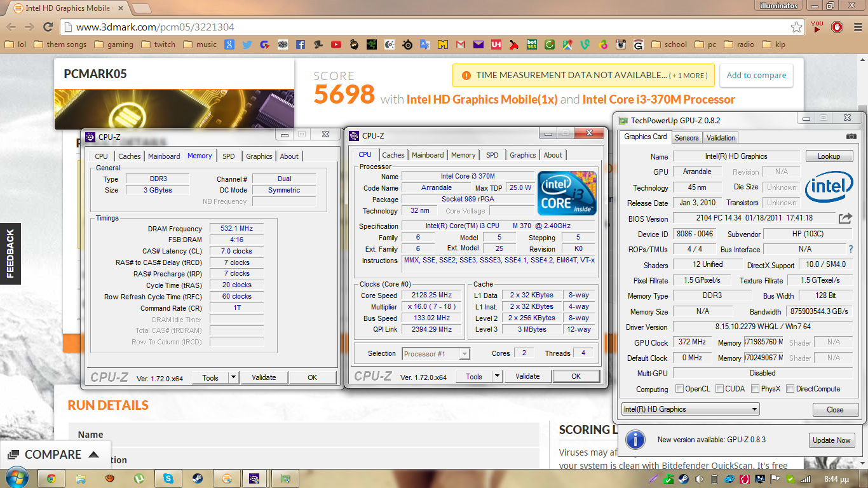Open Steam from the taskbar
The height and width of the screenshot is (488, 868).
[x=198, y=478]
